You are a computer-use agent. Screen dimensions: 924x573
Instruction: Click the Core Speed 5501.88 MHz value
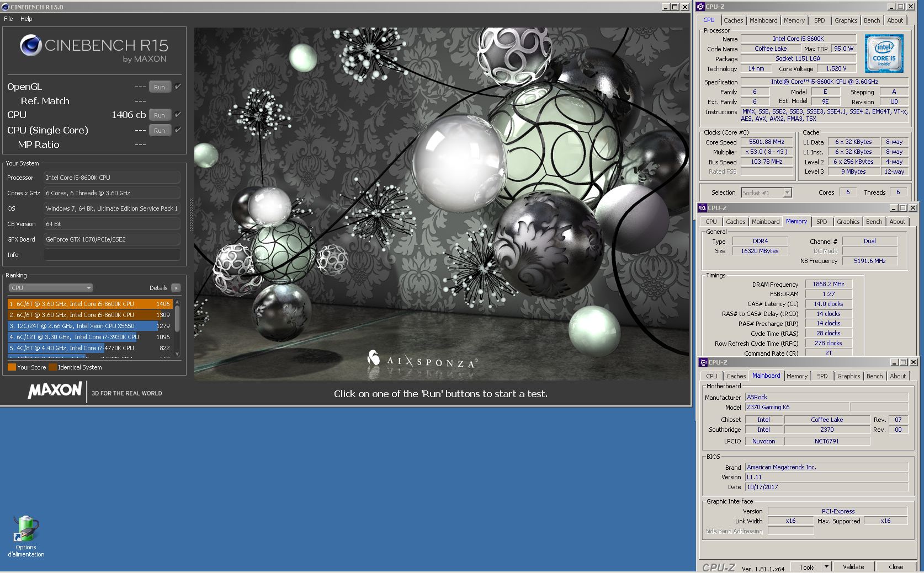tap(767, 142)
